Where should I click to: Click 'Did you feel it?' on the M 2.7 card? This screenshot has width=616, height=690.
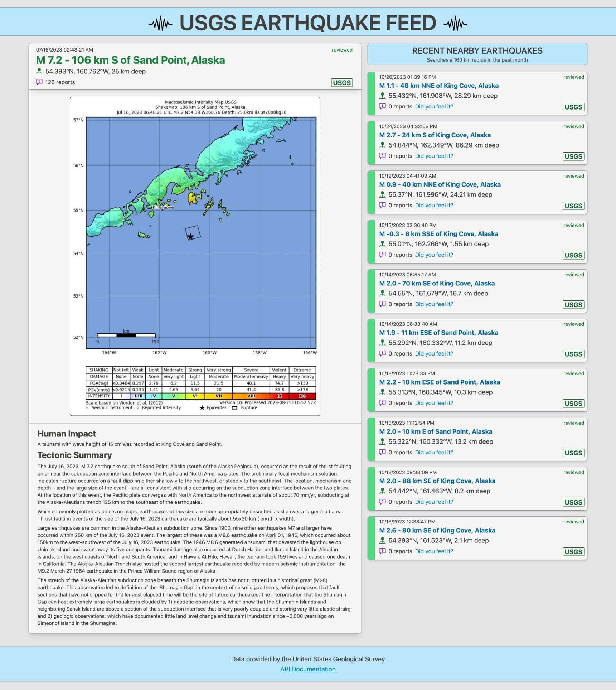(434, 156)
